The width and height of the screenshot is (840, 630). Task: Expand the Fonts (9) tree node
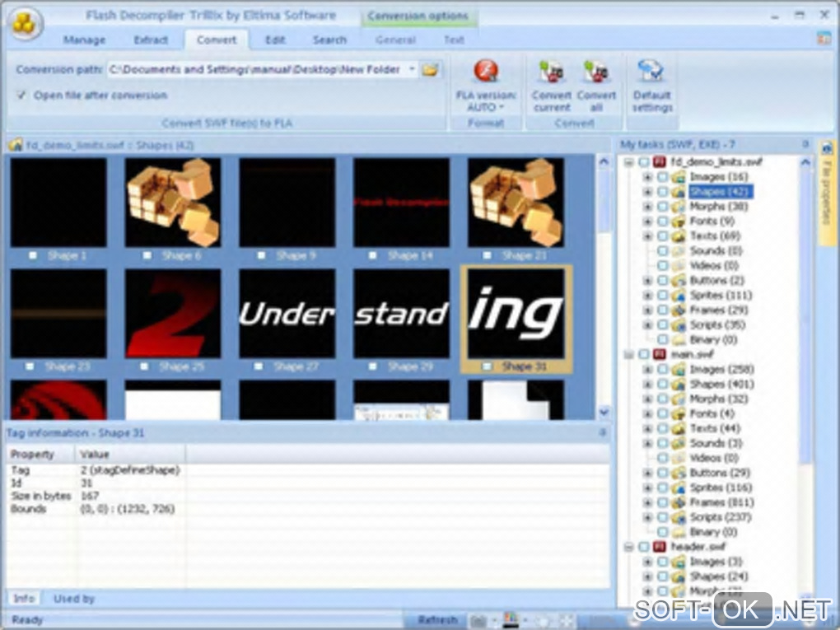(647, 222)
